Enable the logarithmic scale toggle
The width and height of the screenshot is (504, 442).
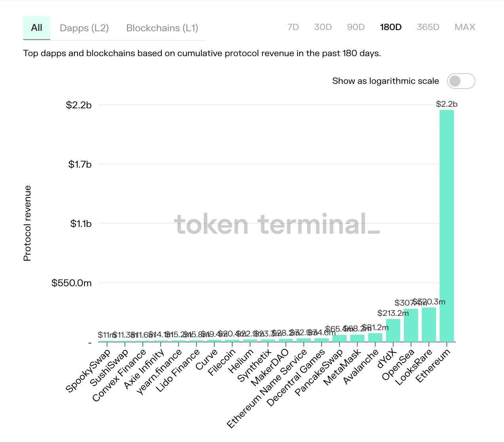461,81
